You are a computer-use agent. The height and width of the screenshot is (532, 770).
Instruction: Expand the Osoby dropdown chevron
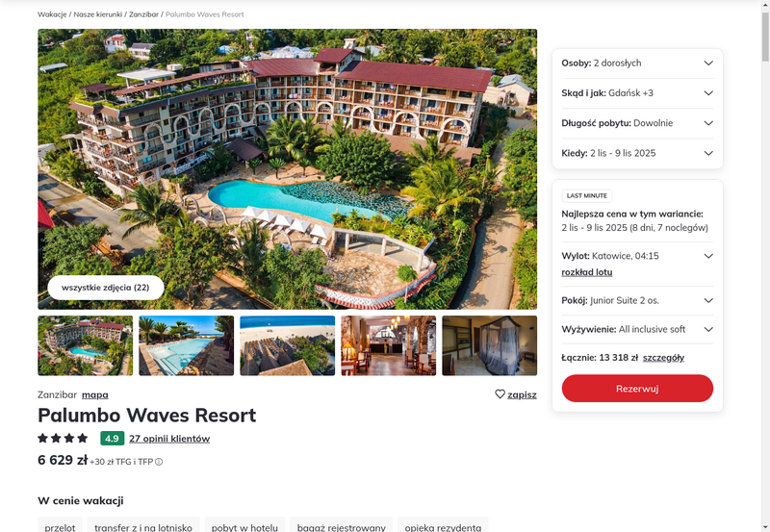708,63
